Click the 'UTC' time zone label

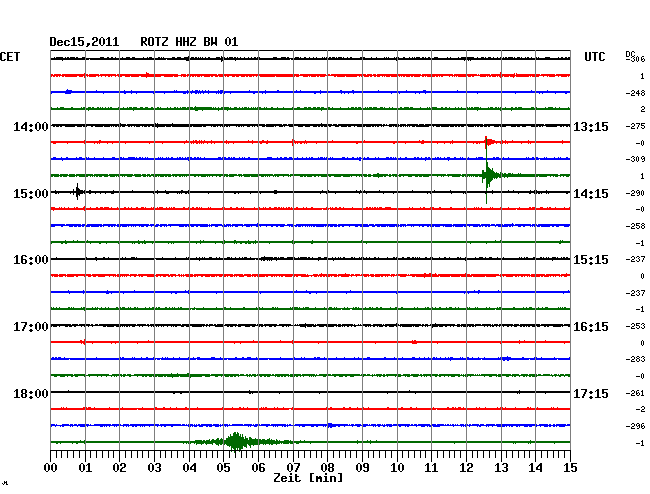click(594, 57)
